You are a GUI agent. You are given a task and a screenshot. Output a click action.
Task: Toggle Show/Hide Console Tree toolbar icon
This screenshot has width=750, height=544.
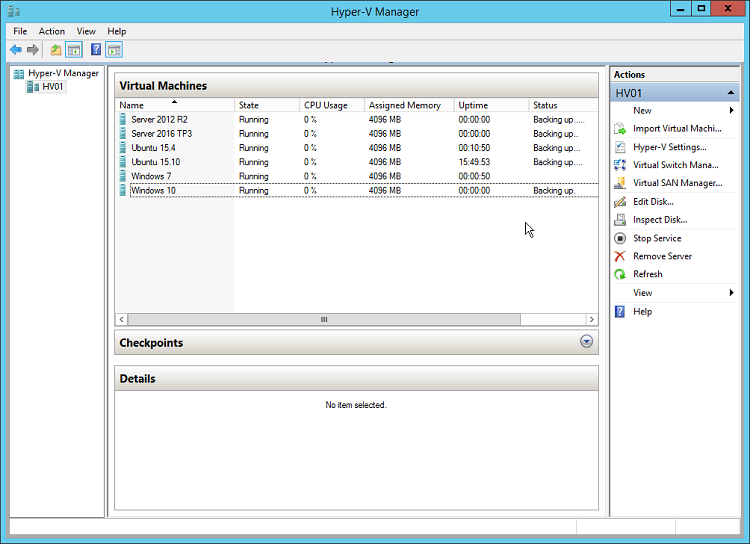tap(74, 49)
